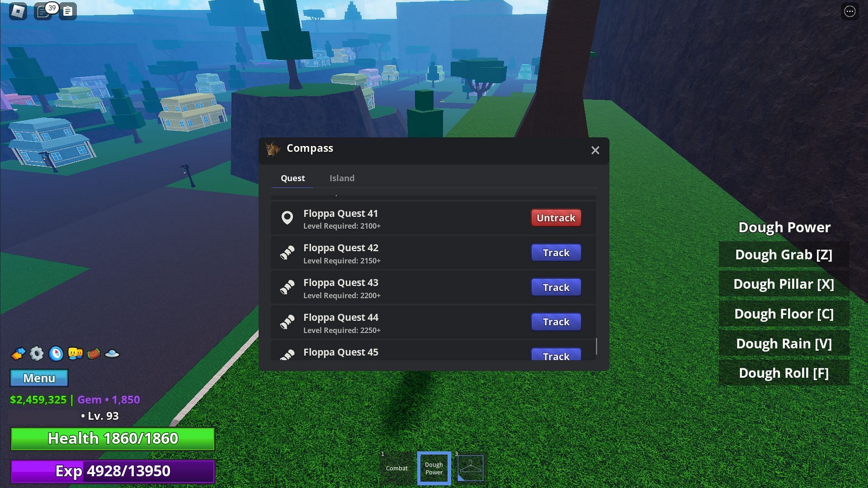Select the Dough Roll [F] icon
Screen dimensions: 868x488
click(784, 373)
